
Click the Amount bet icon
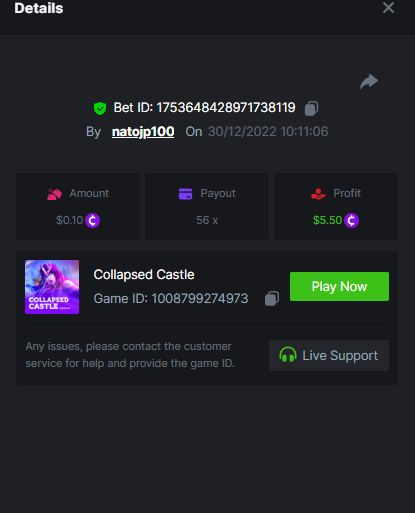[54, 194]
